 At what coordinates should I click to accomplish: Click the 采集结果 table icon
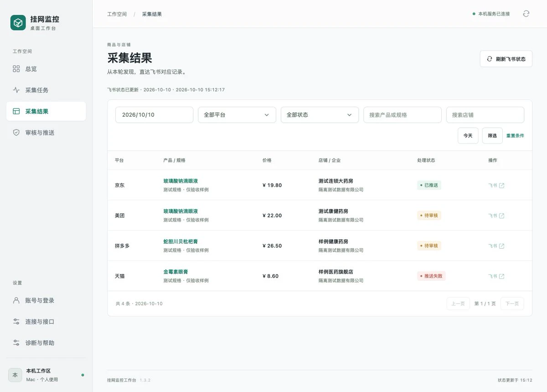pos(16,111)
